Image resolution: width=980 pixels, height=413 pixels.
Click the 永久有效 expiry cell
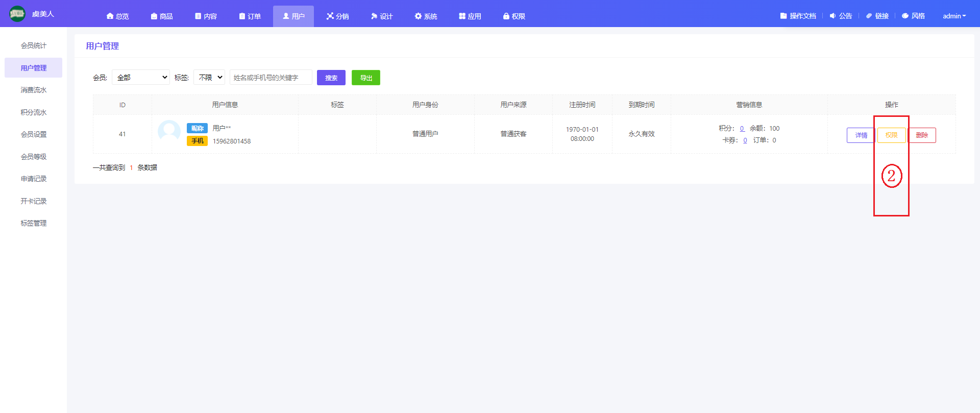(642, 134)
